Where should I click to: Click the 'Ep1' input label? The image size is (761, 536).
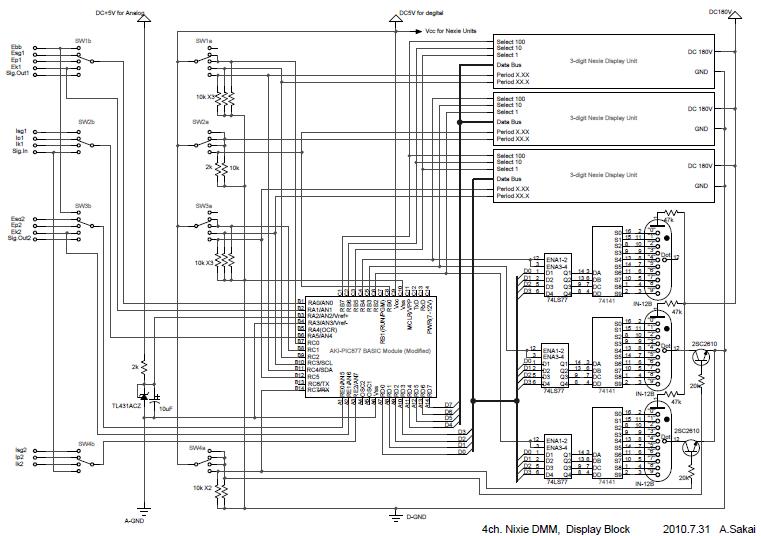click(x=17, y=61)
